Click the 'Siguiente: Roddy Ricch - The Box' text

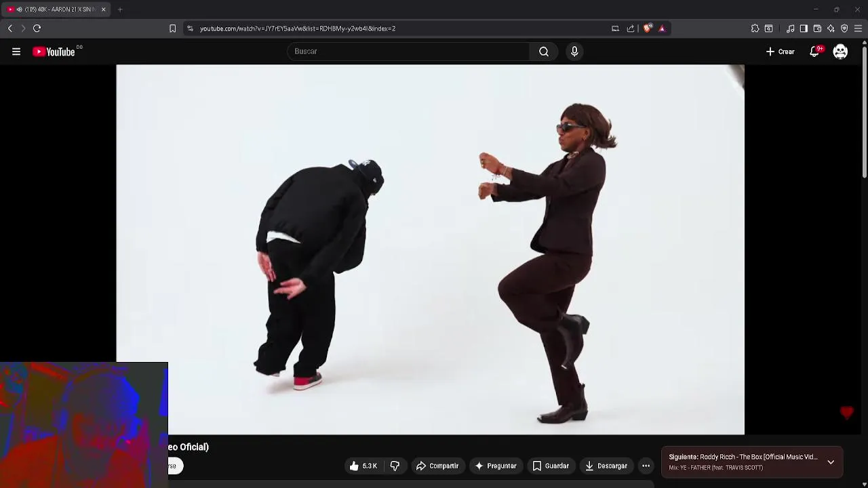(743, 457)
